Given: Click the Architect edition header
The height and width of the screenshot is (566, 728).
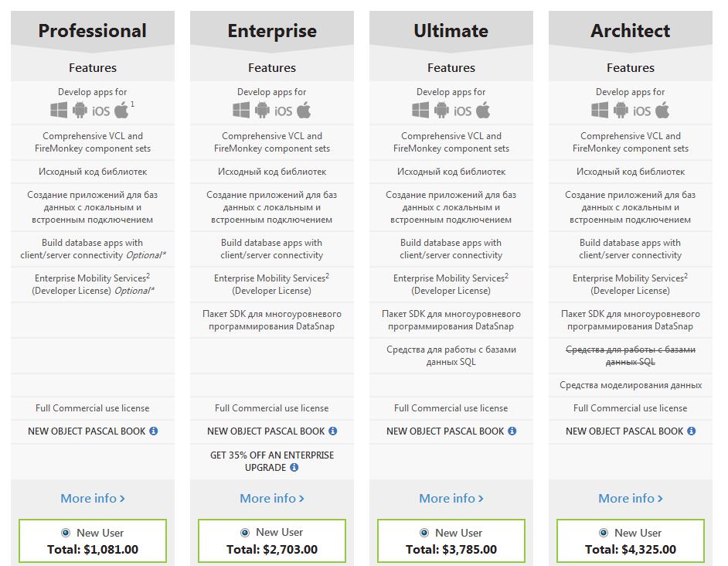Looking at the screenshot, I should (x=631, y=31).
